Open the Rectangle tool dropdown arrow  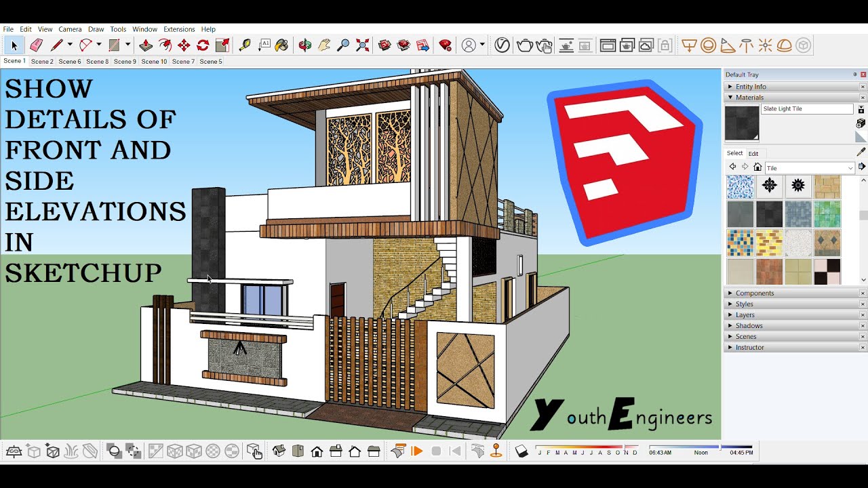point(127,45)
